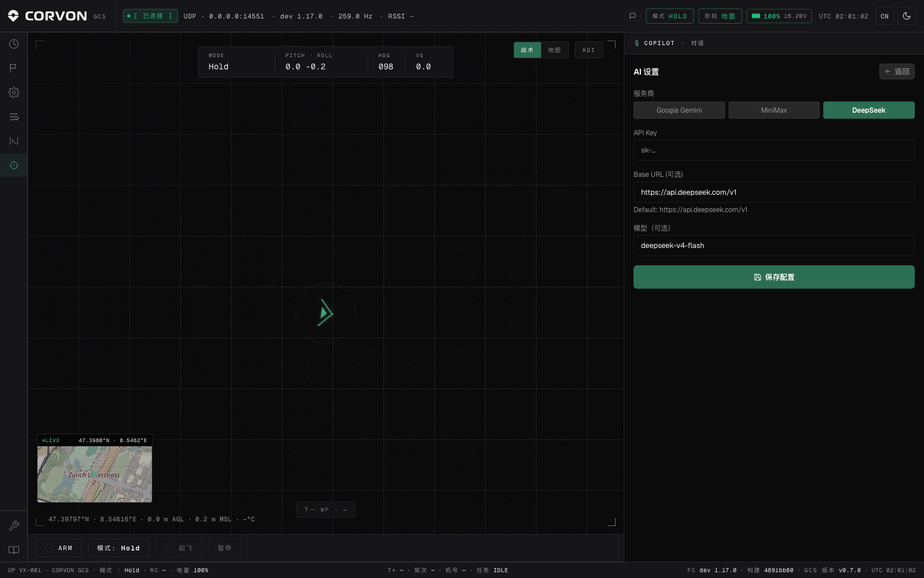Select DeepSeek as provider
Viewport: 924px width, 578px height.
tap(869, 110)
